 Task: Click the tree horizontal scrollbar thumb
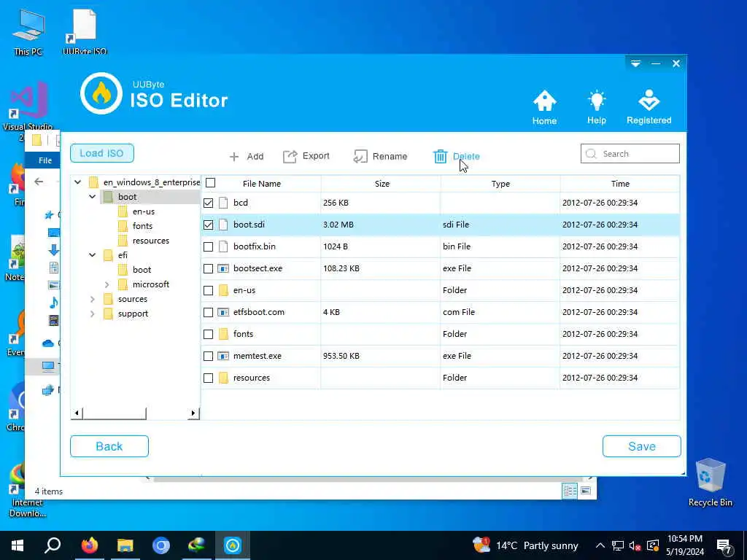click(115, 413)
